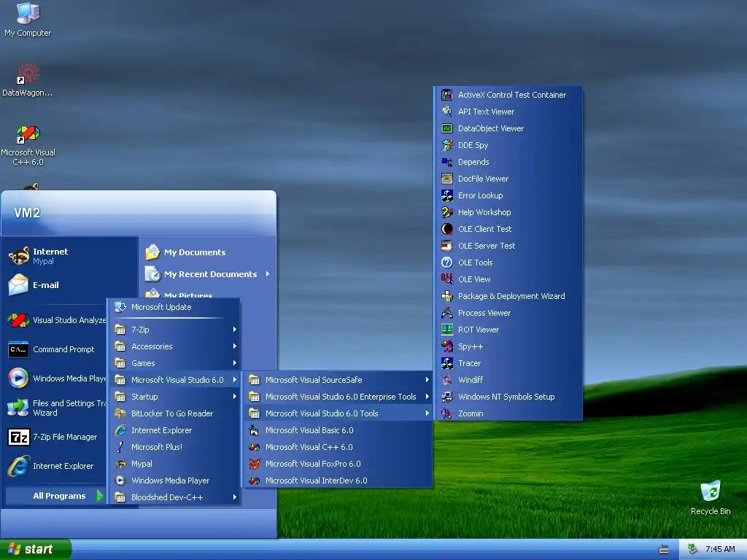
Task: Click the OLE Tools help icon
Action: tap(447, 262)
